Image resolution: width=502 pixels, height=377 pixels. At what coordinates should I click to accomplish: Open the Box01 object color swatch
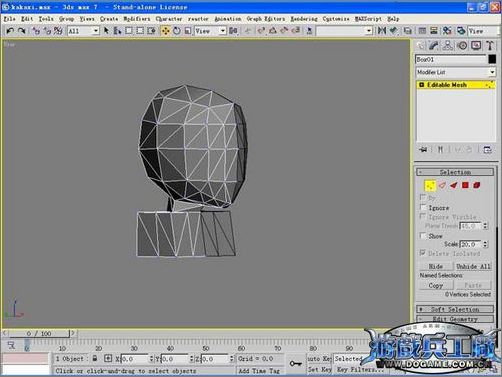[492, 59]
